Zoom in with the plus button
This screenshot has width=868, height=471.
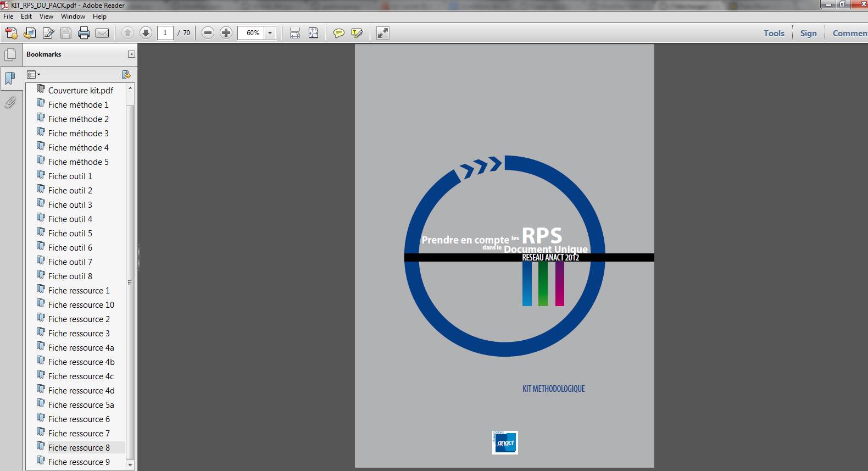(x=226, y=33)
